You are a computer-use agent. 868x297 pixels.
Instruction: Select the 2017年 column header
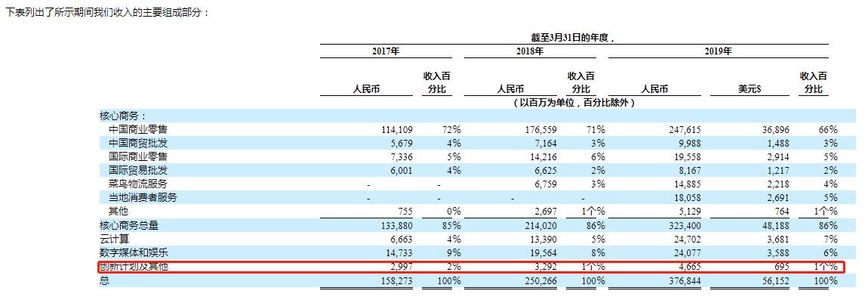[385, 51]
